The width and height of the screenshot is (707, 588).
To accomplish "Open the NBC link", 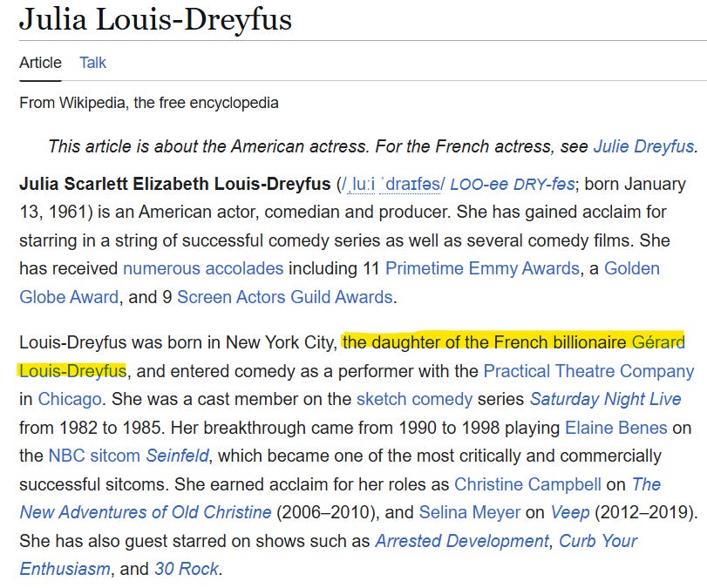I will [x=66, y=456].
